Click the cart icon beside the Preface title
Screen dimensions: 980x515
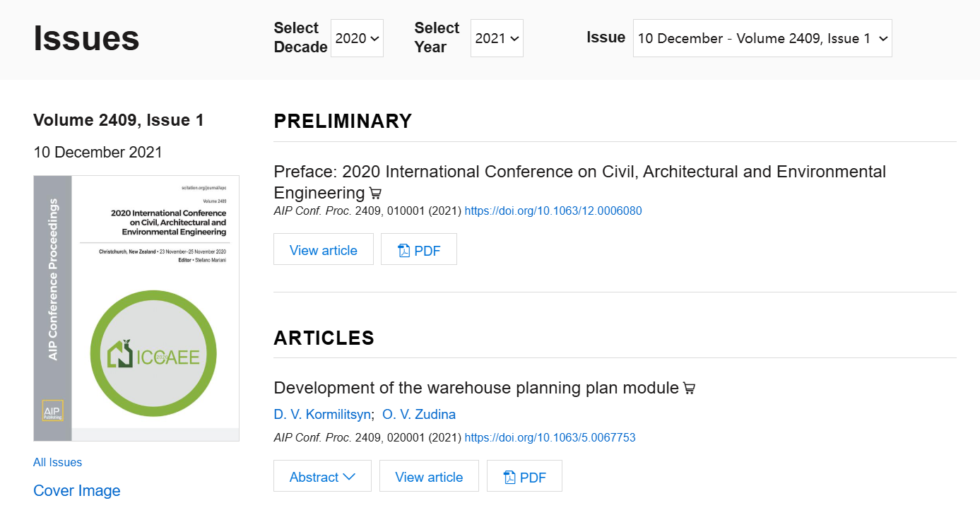[375, 194]
